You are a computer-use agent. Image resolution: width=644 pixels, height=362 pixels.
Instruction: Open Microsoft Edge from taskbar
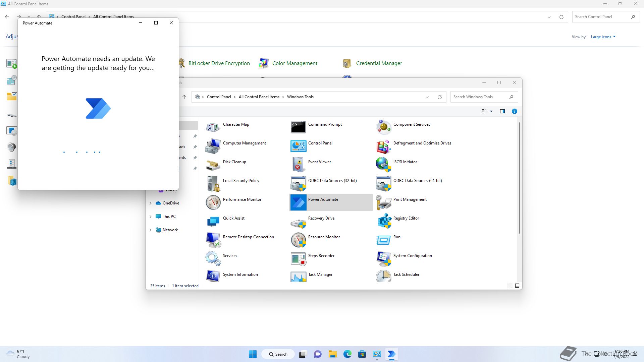[347, 354]
